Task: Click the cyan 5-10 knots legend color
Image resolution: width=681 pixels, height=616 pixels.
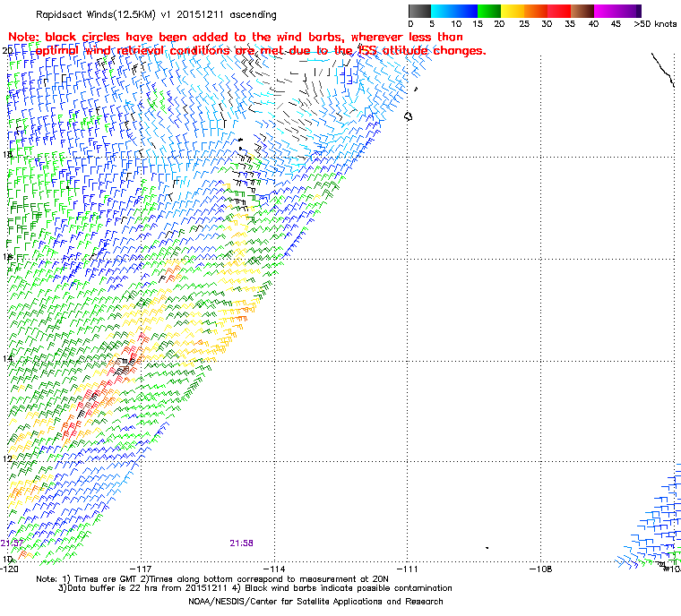Action: pos(443,11)
